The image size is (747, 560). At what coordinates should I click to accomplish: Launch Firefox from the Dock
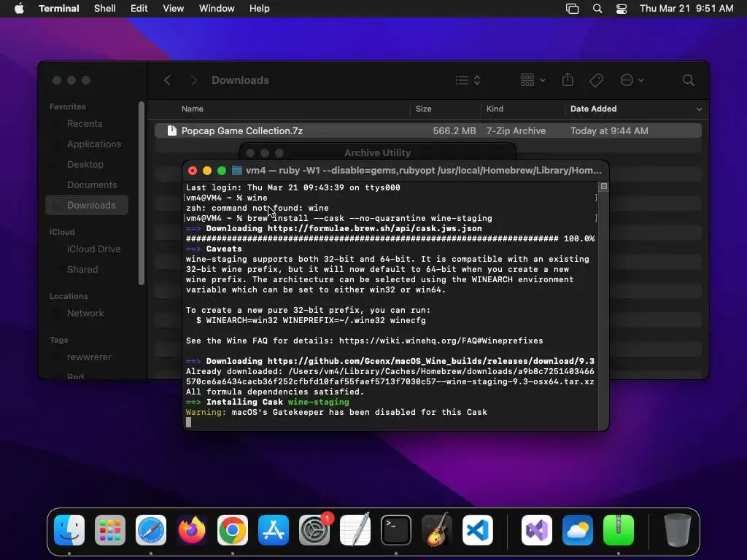tap(192, 530)
